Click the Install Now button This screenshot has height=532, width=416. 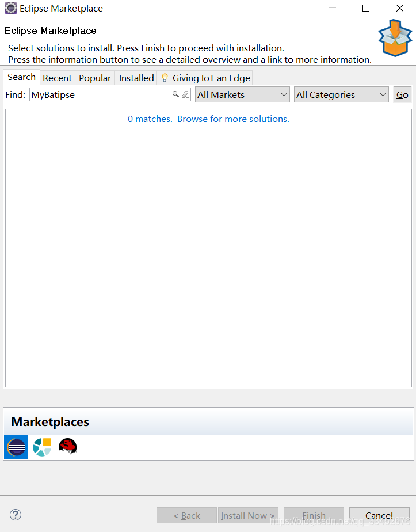click(x=248, y=515)
